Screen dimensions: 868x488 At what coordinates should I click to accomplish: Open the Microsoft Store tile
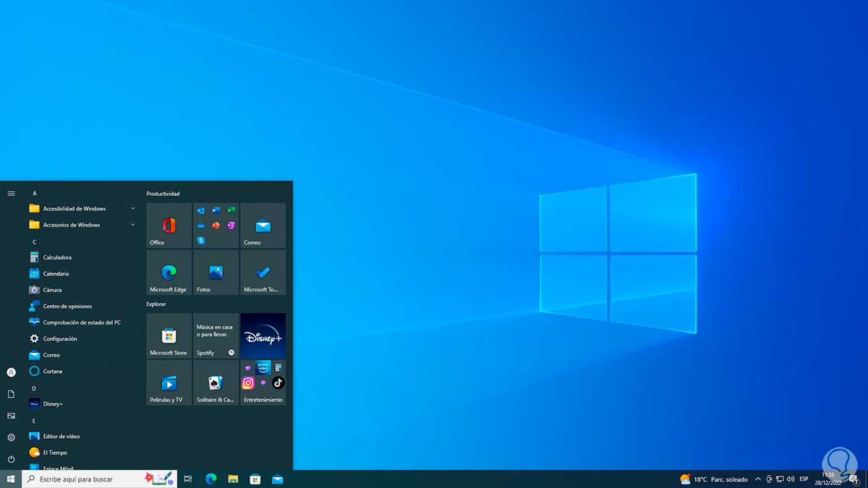tap(169, 335)
